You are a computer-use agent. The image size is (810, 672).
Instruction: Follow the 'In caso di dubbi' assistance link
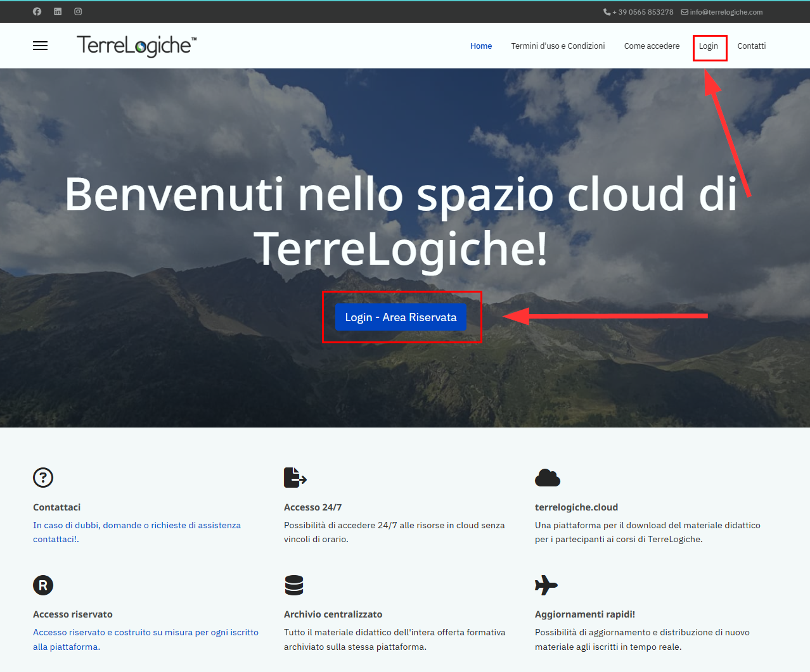pyautogui.click(x=137, y=532)
